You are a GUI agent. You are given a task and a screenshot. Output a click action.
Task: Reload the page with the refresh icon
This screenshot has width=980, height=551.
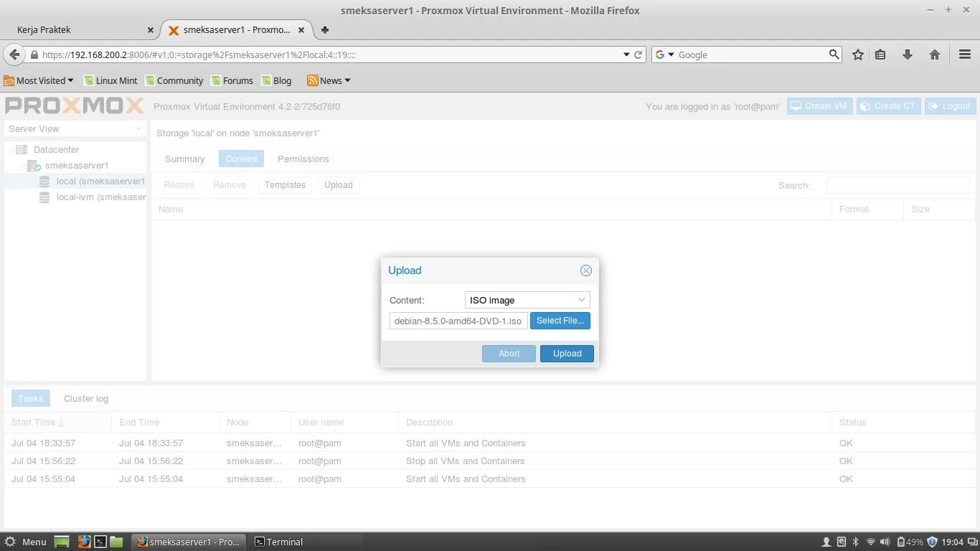(x=638, y=55)
